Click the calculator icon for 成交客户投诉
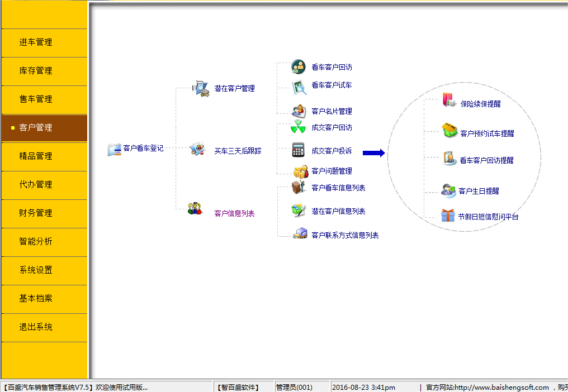 pos(298,150)
